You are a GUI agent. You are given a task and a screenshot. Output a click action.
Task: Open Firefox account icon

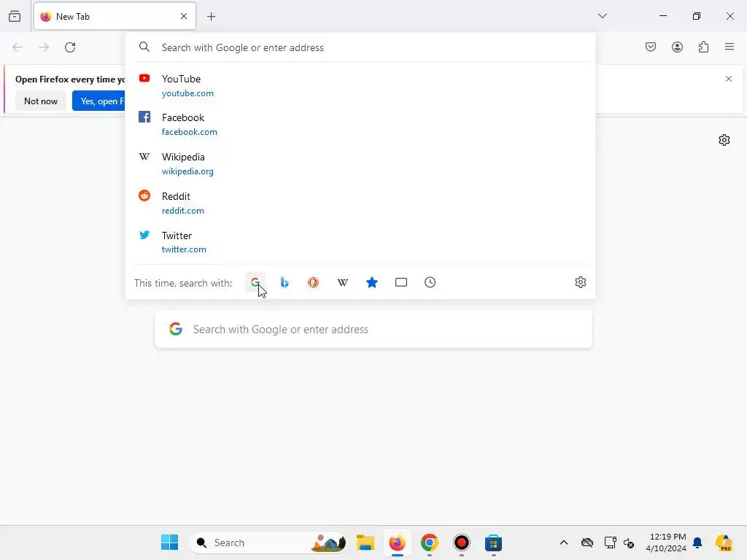[x=677, y=47]
